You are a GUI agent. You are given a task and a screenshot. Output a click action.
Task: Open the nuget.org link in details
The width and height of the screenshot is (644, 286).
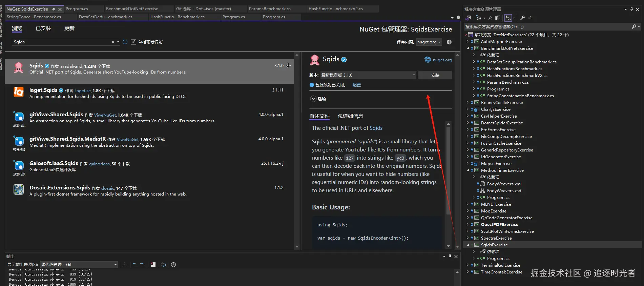click(x=442, y=60)
